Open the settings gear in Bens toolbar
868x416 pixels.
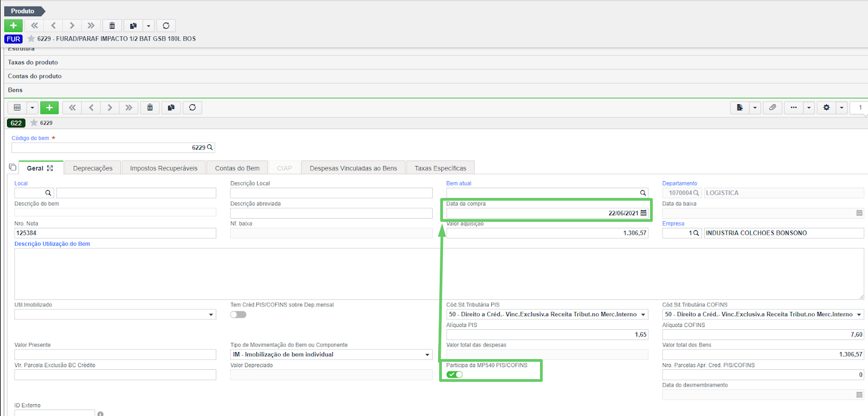click(x=827, y=107)
